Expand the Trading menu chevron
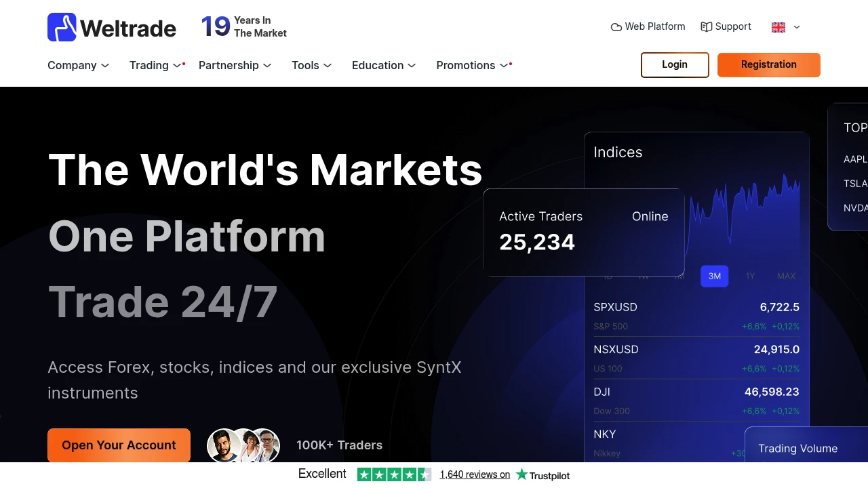 pos(178,66)
